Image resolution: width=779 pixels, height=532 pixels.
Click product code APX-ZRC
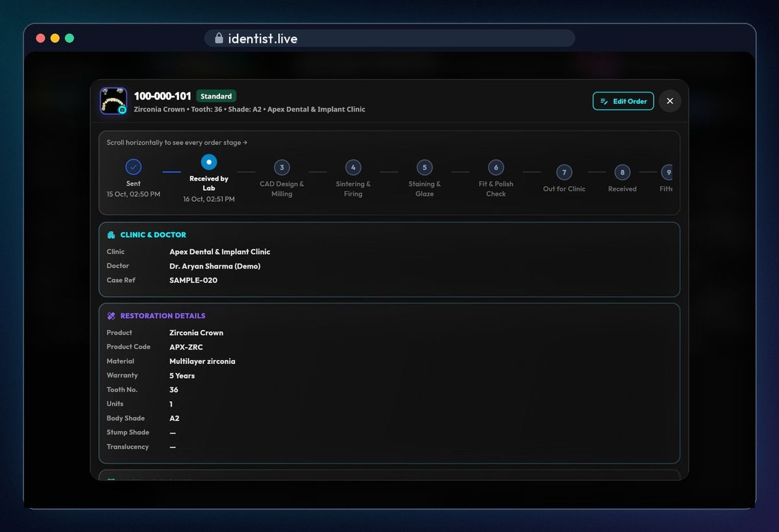point(186,347)
